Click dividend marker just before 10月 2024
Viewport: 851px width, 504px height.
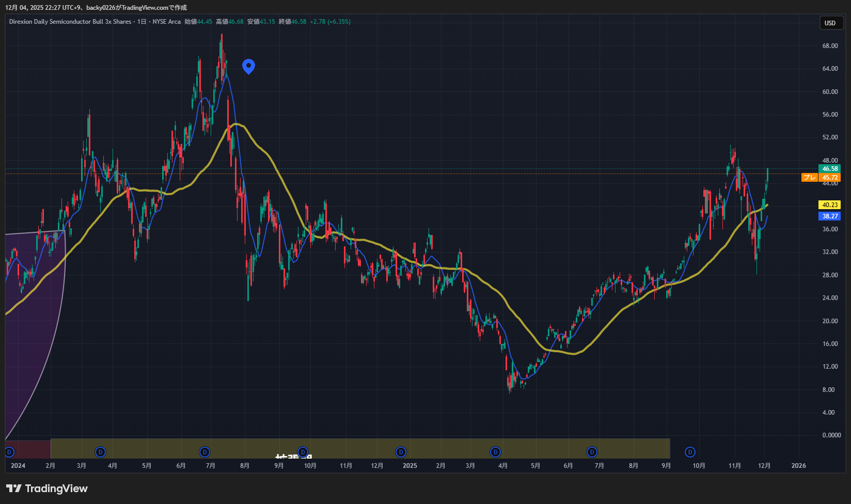(x=303, y=452)
